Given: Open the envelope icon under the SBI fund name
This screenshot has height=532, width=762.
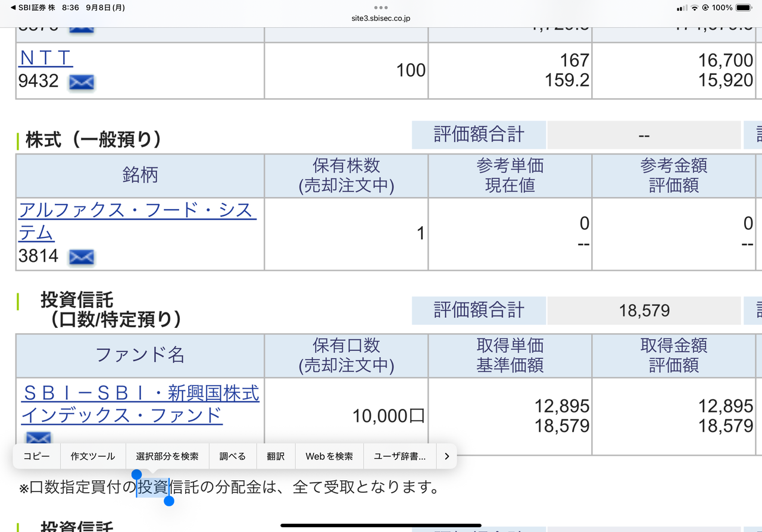Looking at the screenshot, I should tap(38, 438).
